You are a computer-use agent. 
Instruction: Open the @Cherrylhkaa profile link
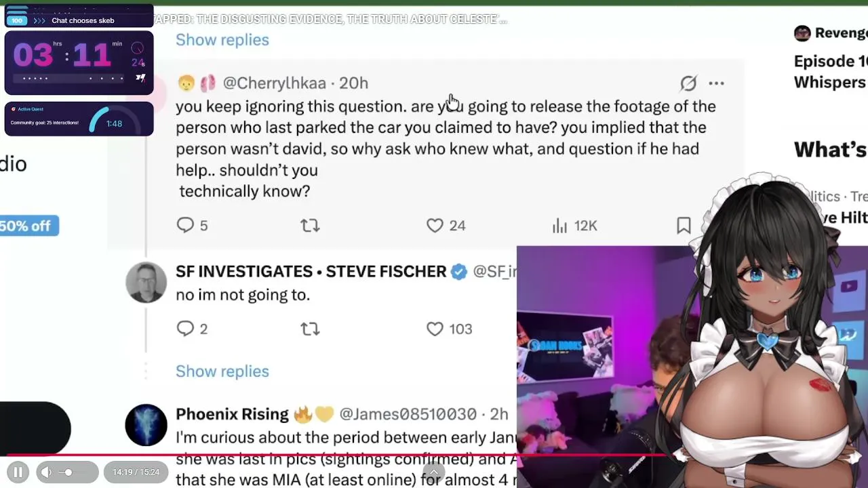point(274,83)
